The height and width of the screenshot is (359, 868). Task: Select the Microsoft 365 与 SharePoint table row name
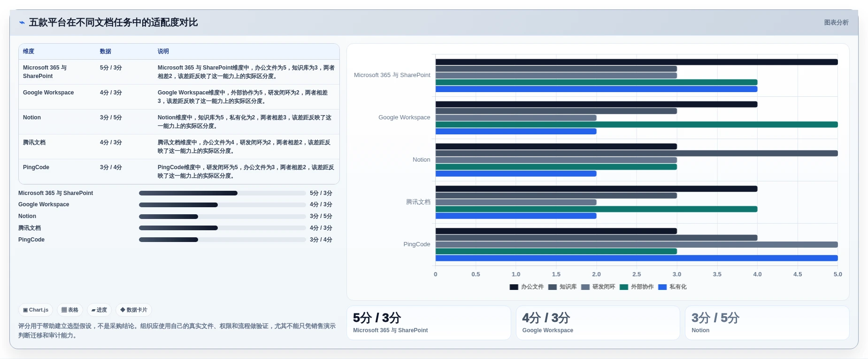(45, 72)
